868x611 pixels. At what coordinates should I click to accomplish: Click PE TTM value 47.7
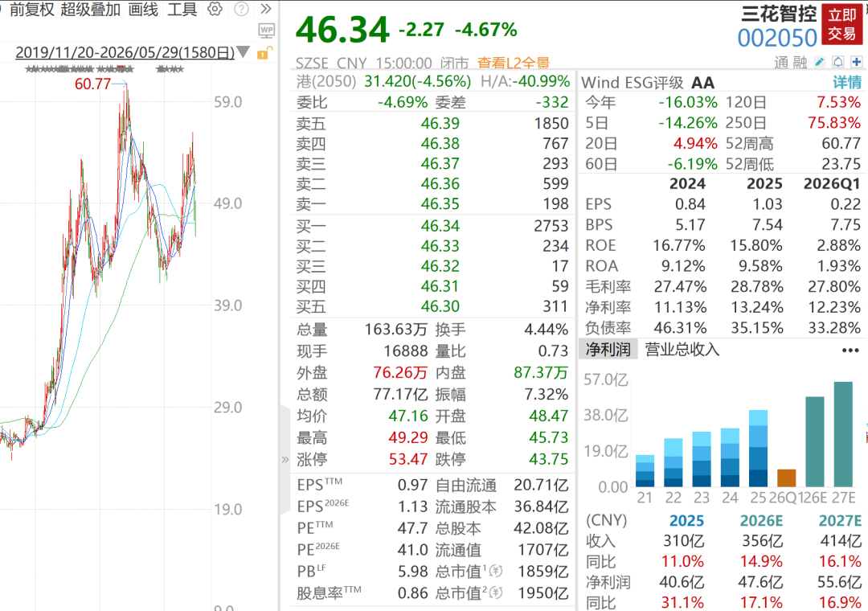pyautogui.click(x=412, y=528)
